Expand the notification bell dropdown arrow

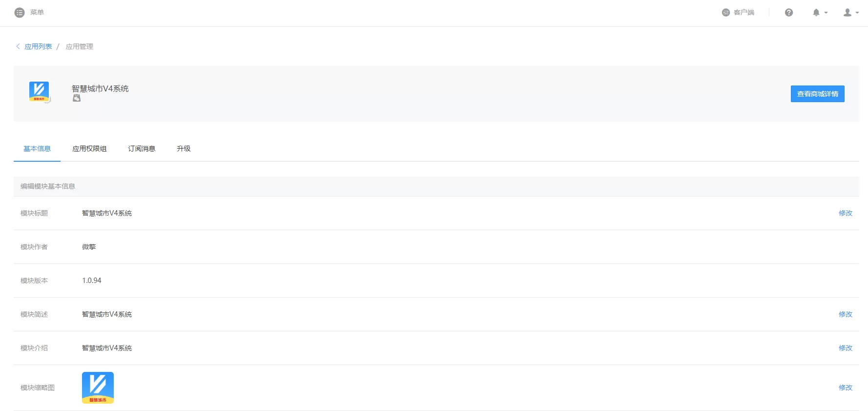[826, 13]
